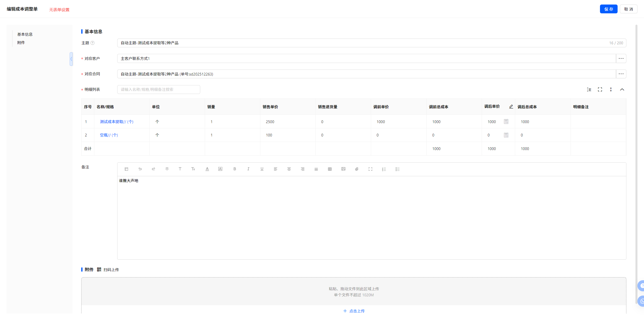Open the 对应合同 selector ellipsis button
The image size is (644, 320).
[x=621, y=74]
